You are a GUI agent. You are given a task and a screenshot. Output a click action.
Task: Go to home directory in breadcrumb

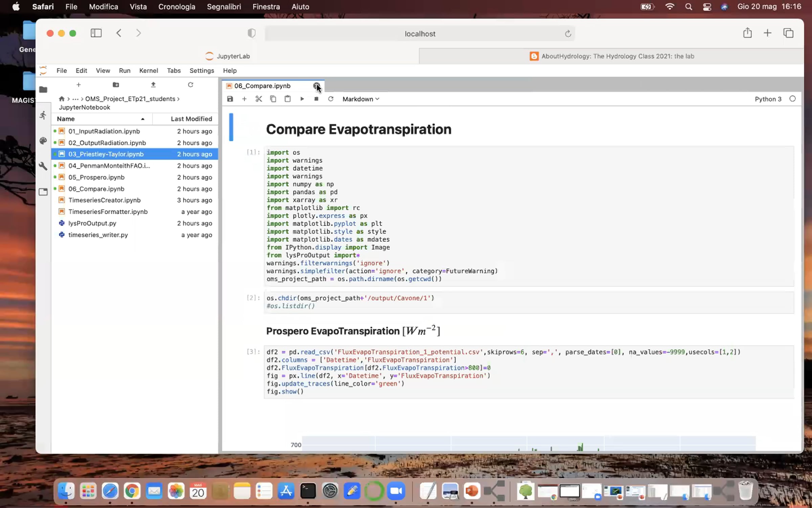coord(62,99)
